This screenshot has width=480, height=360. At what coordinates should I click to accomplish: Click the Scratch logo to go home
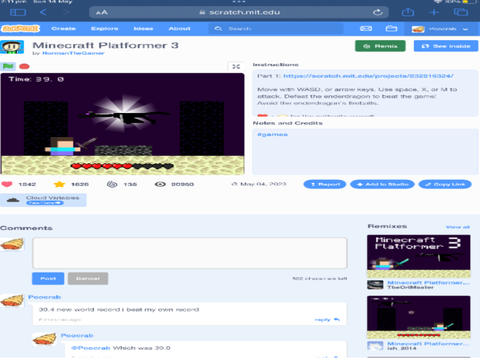coord(20,29)
